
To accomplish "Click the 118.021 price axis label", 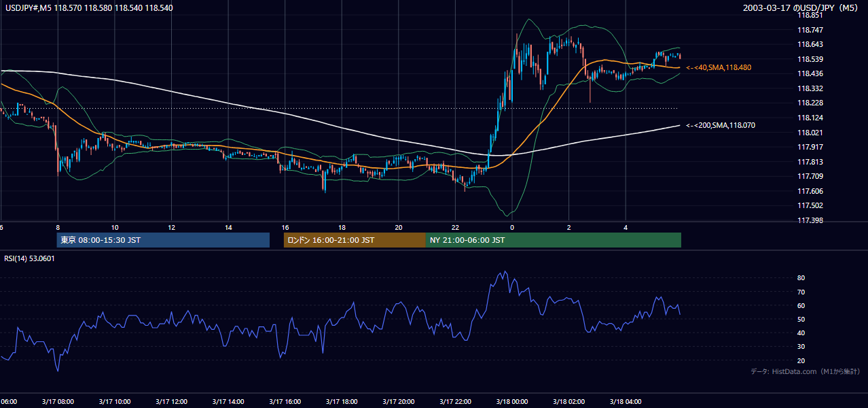I will [811, 133].
